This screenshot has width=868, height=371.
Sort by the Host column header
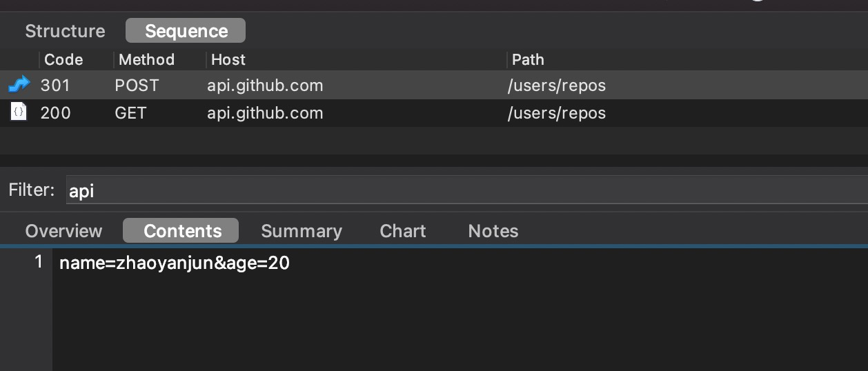coord(228,60)
